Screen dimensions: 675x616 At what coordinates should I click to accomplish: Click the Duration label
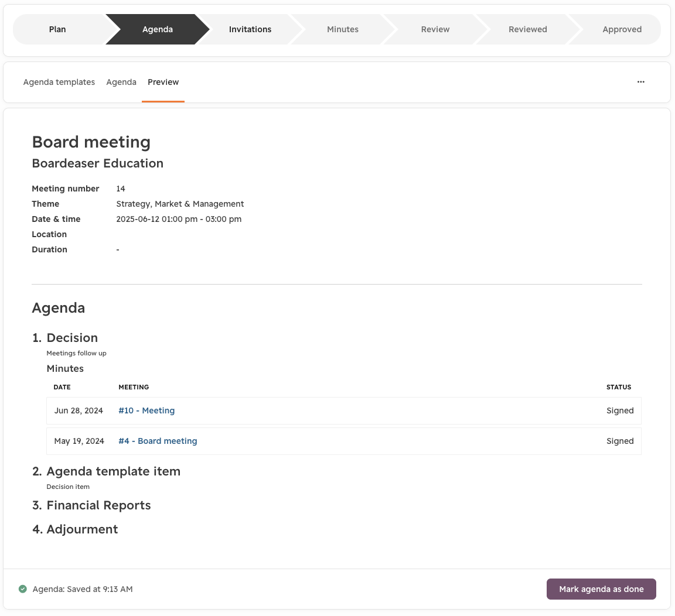pyautogui.click(x=49, y=249)
